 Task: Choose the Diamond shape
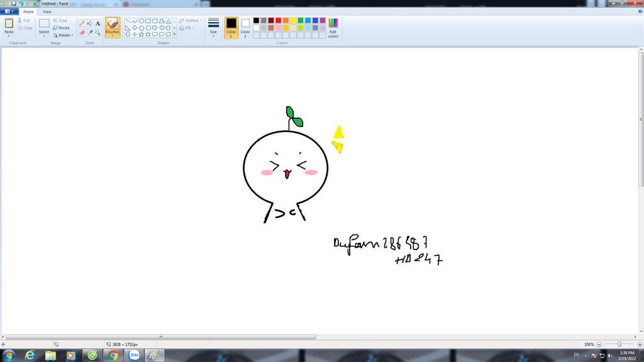coord(135,28)
